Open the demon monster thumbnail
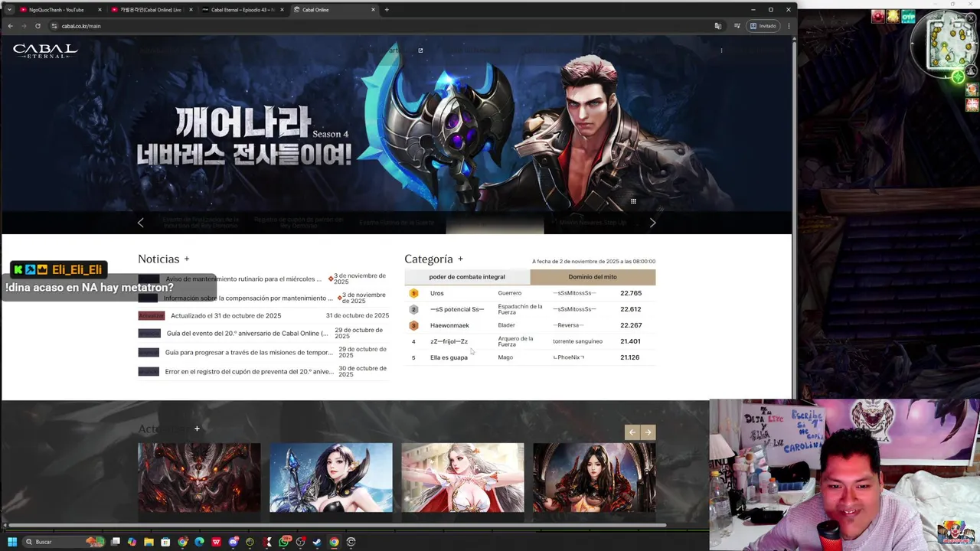Image resolution: width=980 pixels, height=551 pixels. point(199,478)
